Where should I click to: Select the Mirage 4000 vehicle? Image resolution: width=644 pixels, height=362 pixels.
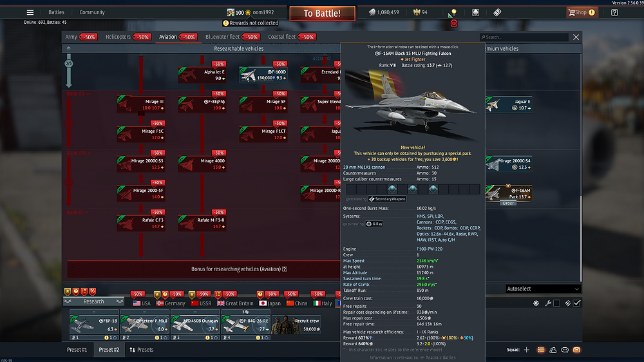click(202, 164)
